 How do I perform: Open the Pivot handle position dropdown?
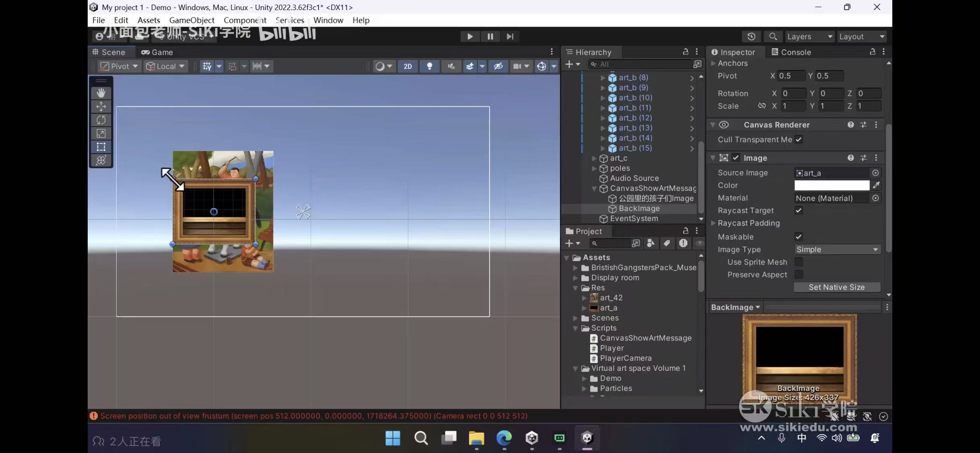click(x=119, y=66)
